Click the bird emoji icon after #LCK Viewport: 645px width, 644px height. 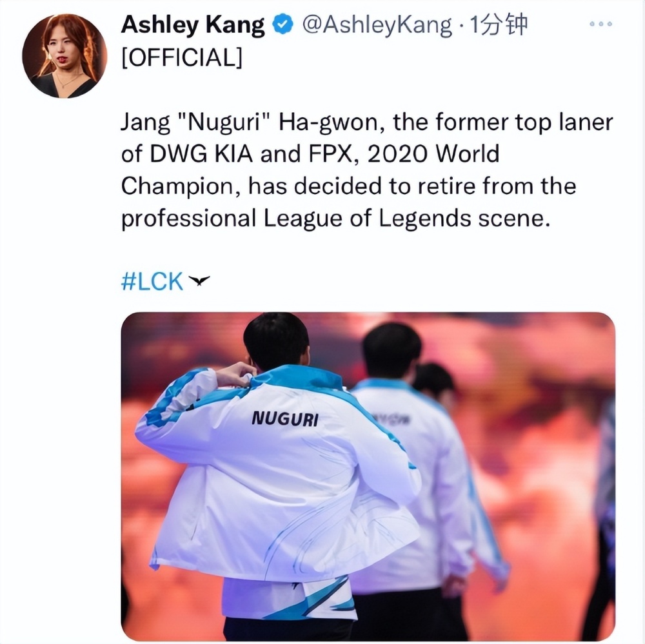pos(199,280)
